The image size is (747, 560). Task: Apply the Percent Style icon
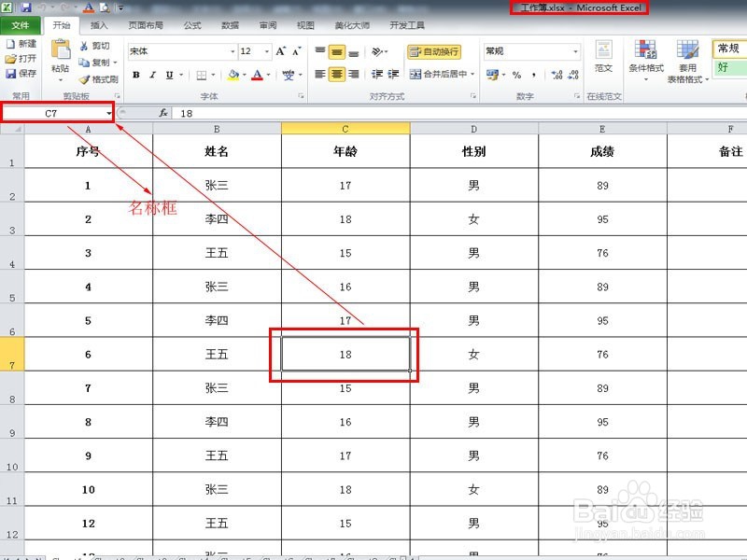pos(517,72)
